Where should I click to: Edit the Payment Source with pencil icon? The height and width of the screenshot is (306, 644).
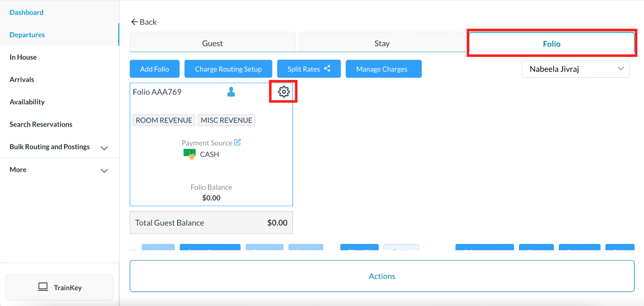click(x=237, y=142)
